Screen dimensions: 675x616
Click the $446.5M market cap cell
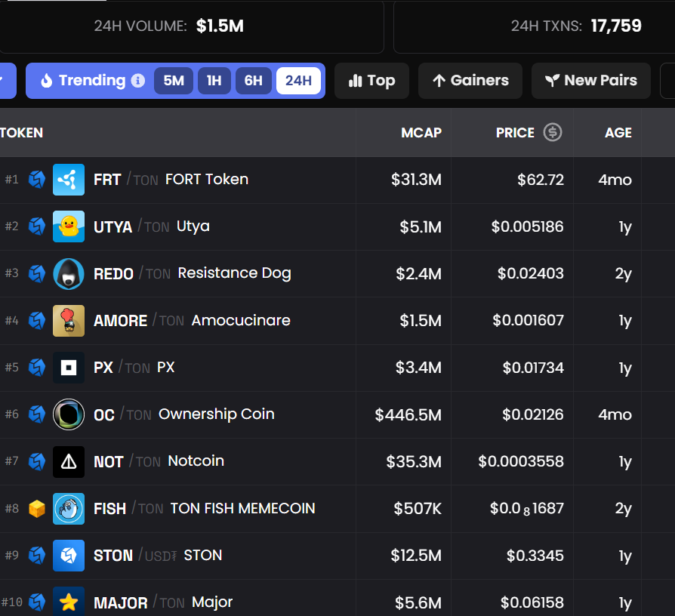tap(408, 415)
